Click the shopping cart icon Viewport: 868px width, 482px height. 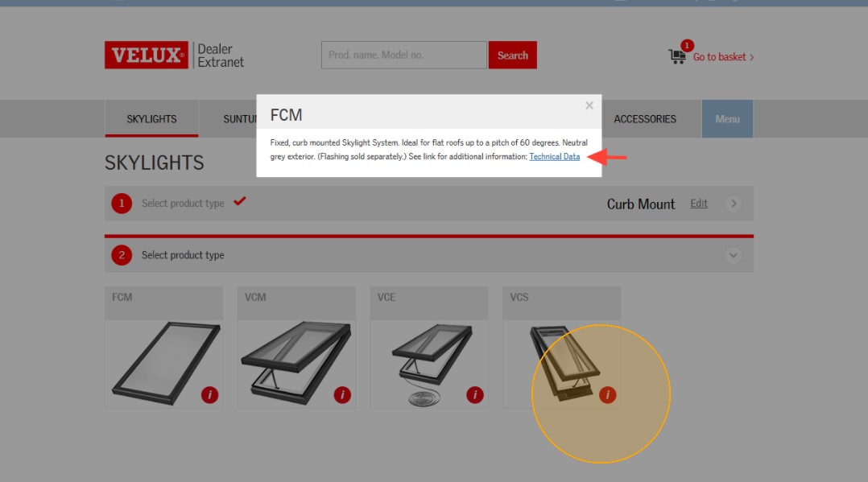(x=677, y=56)
